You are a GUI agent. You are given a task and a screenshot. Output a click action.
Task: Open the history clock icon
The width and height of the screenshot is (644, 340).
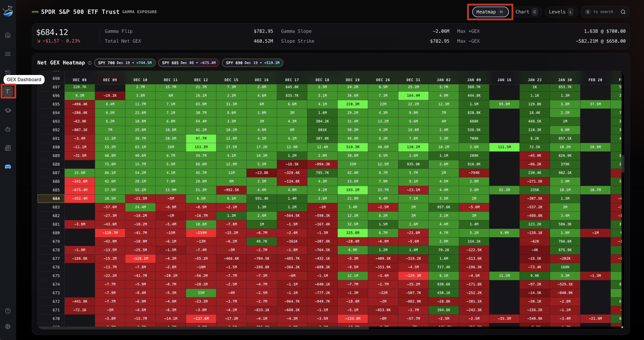point(8,72)
